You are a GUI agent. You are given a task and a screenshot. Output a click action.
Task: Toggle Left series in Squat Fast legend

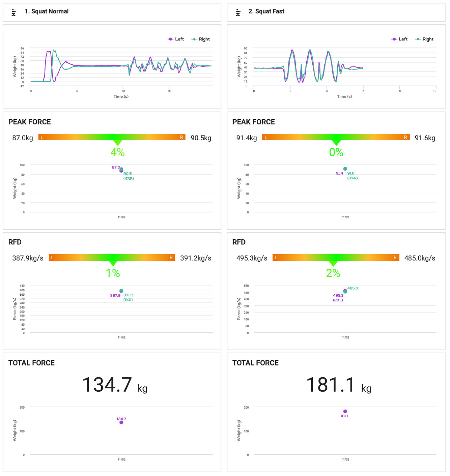click(x=399, y=39)
